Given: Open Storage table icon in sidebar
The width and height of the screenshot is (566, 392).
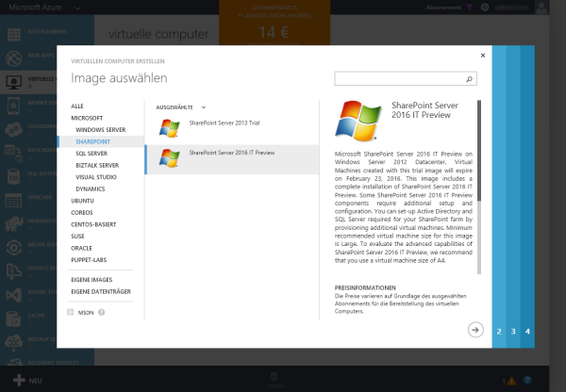Looking at the screenshot, I should coord(14,201).
